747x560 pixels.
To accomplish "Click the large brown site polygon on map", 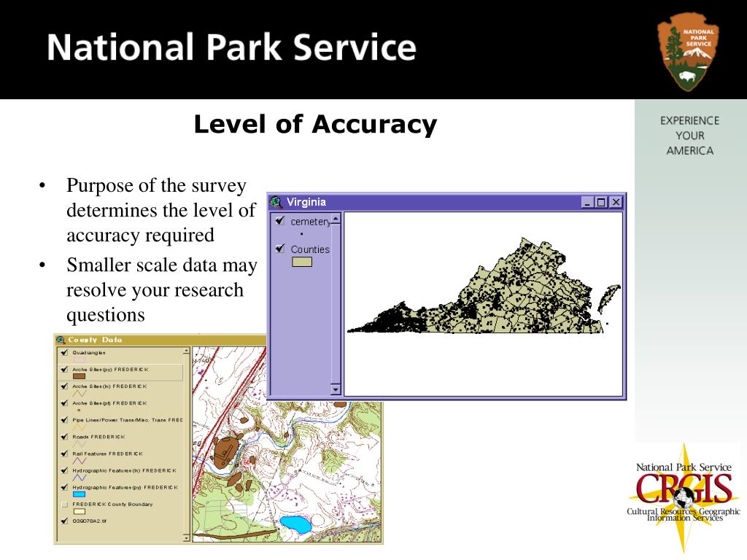I will (228, 452).
